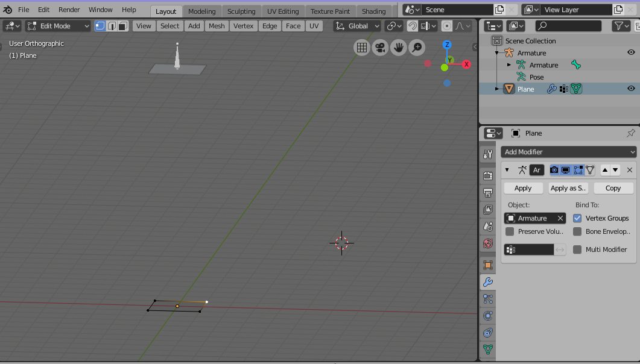Screen dimensions: 640x364
Task: Toggle the viewport grid/orthographic view icon
Action: point(362,48)
